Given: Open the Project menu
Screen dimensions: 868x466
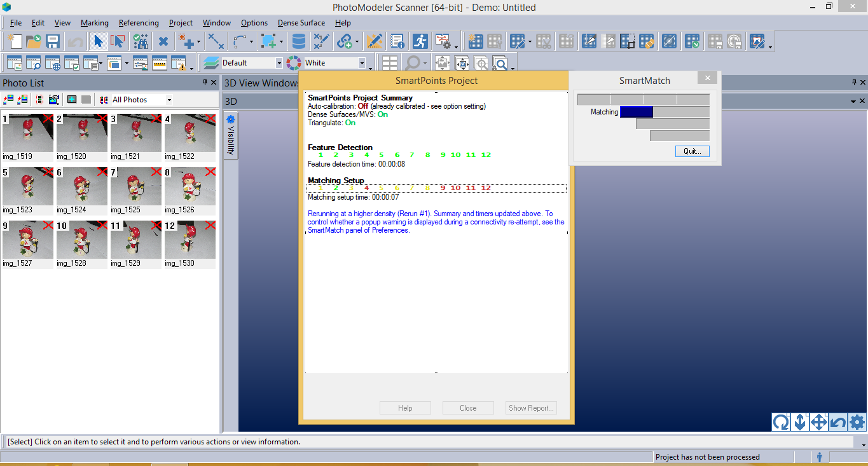Looking at the screenshot, I should [181, 23].
